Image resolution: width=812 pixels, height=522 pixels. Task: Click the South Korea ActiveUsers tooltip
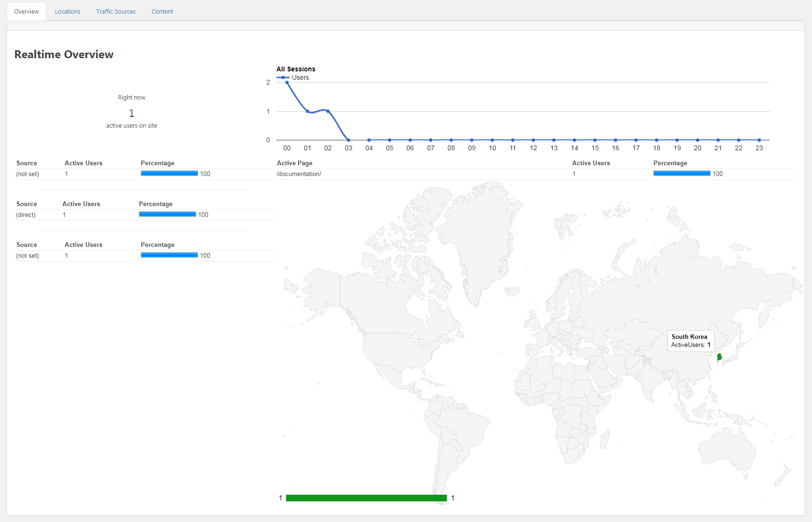tap(690, 341)
